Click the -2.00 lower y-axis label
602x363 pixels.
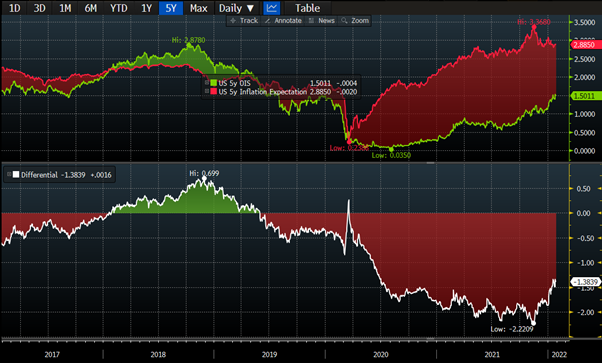585,312
